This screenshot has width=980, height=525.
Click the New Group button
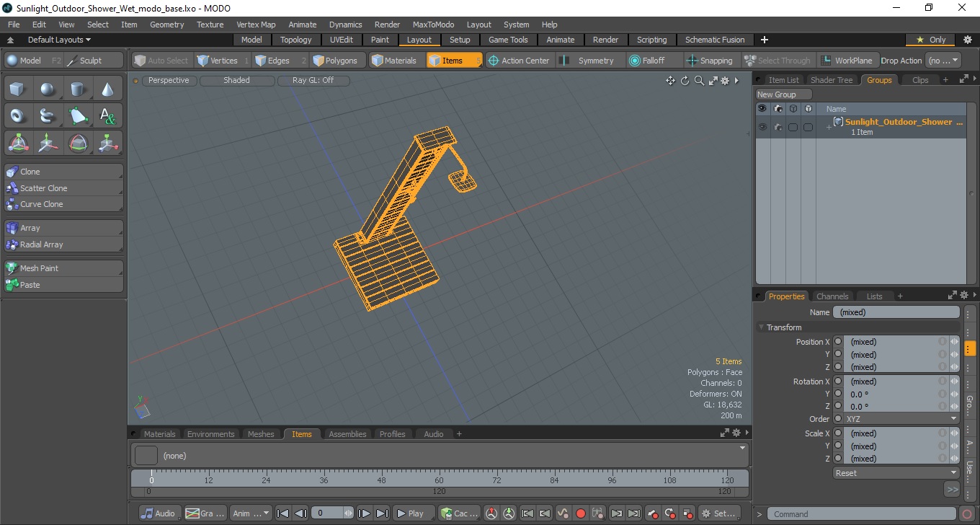tap(783, 94)
